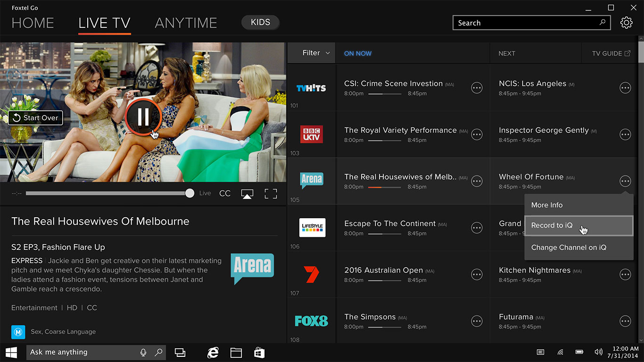
Task: Toggle closed captions CC in player
Action: [225, 193]
